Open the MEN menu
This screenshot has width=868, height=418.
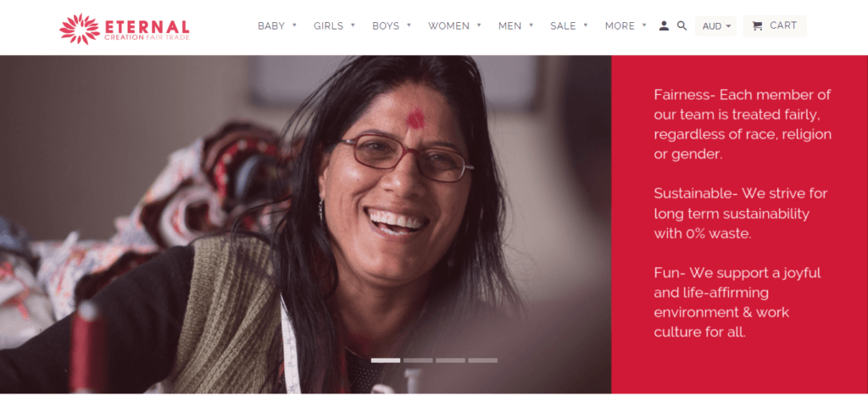point(516,25)
